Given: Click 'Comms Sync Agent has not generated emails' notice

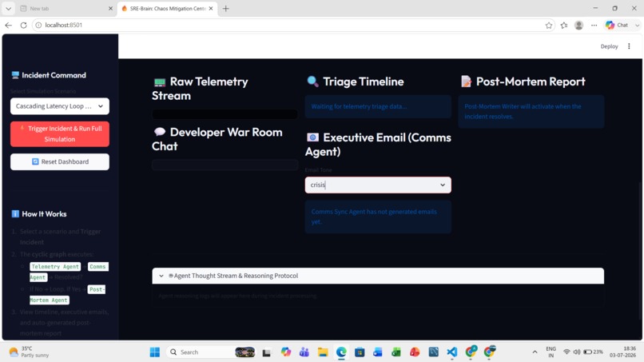Looking at the screenshot, I should point(378,217).
